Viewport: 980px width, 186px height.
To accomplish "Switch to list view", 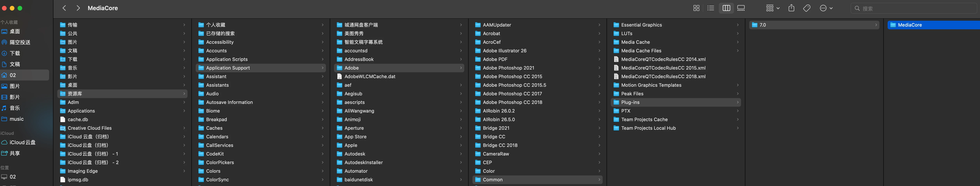I will (711, 8).
